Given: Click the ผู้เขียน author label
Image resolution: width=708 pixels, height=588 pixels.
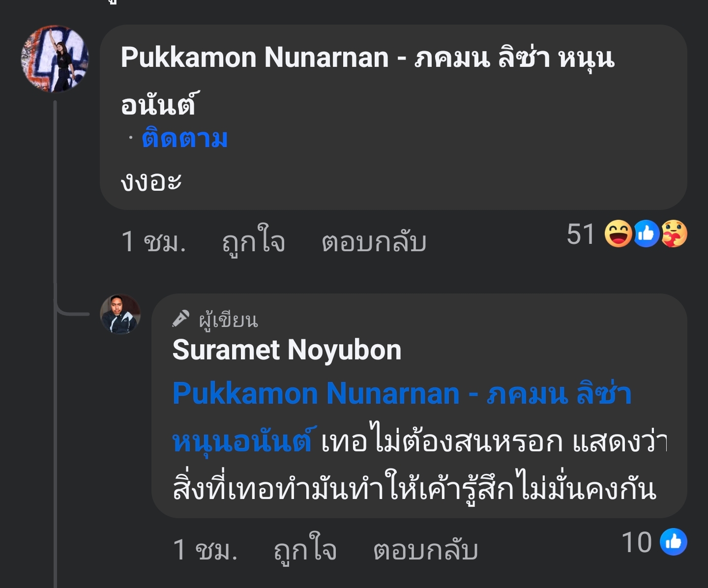Looking at the screenshot, I should pyautogui.click(x=228, y=320).
